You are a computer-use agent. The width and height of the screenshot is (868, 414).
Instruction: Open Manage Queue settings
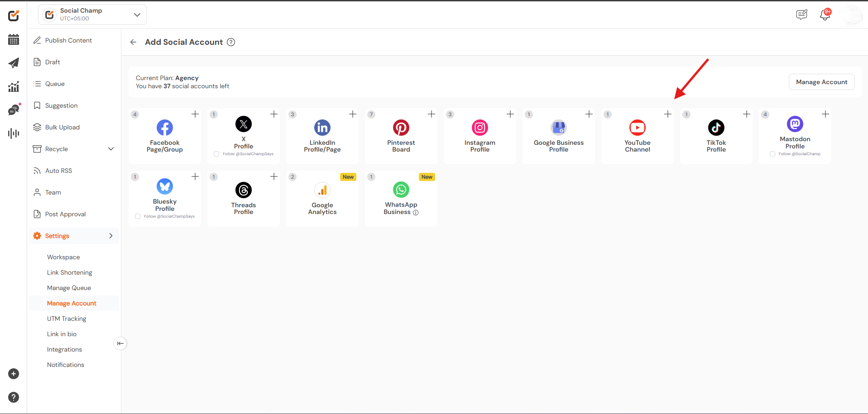click(69, 288)
